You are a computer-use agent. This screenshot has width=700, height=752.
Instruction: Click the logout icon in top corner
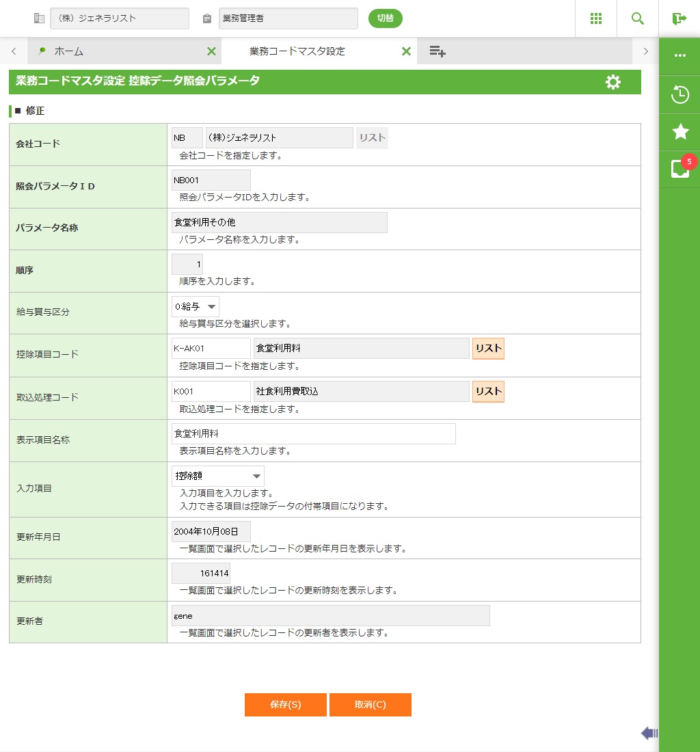(679, 18)
